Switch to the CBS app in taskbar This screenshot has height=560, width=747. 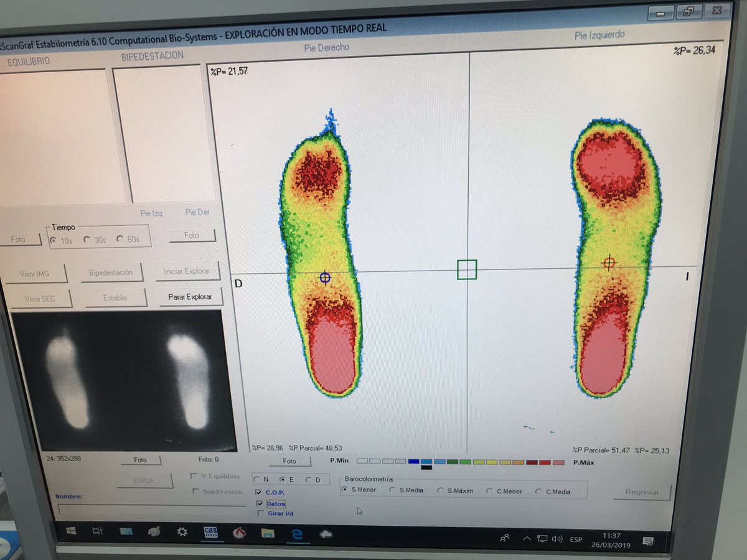tap(210, 533)
